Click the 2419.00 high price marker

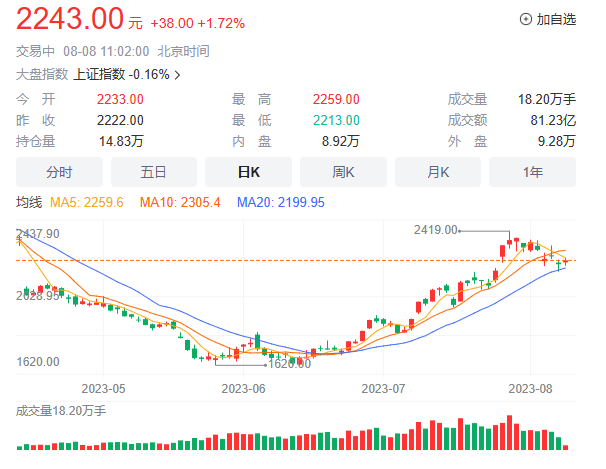[x=436, y=230]
